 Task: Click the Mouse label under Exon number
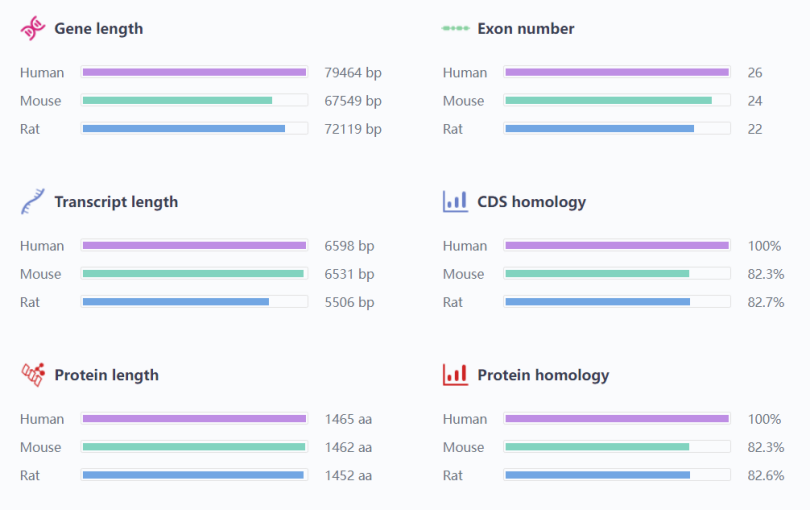463,101
